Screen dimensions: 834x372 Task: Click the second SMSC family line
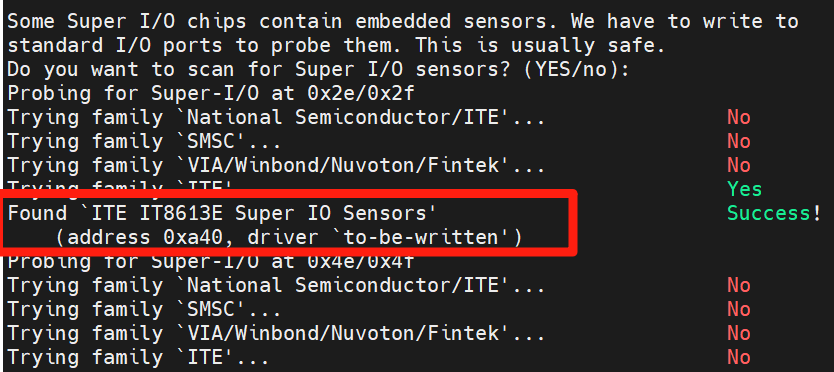pyautogui.click(x=144, y=309)
